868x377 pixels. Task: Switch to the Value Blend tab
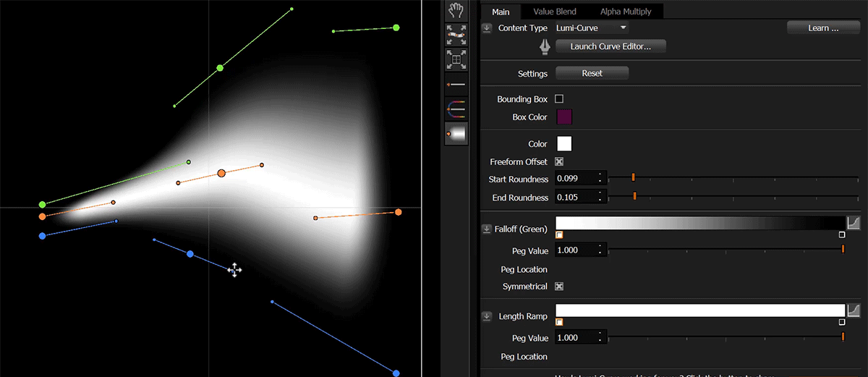(x=555, y=12)
